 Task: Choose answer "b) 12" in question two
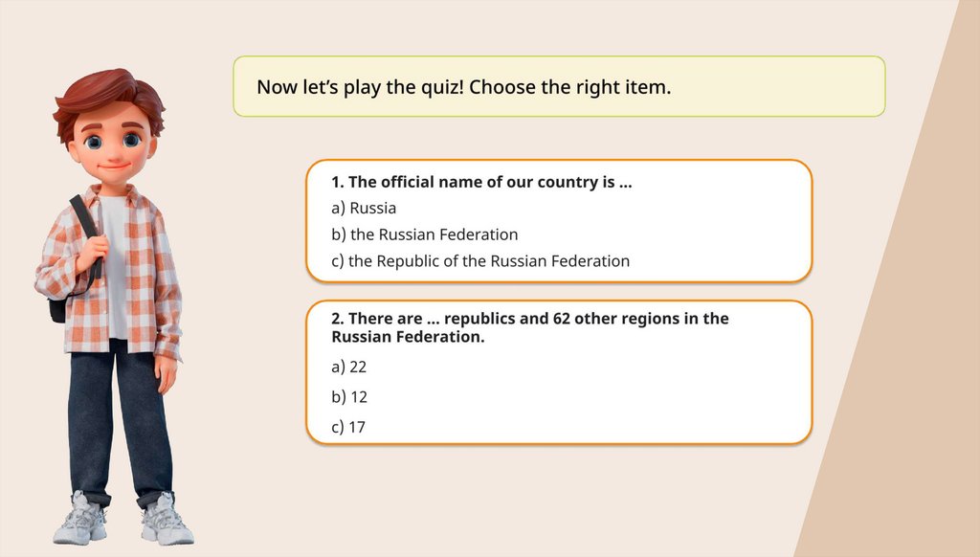(349, 397)
